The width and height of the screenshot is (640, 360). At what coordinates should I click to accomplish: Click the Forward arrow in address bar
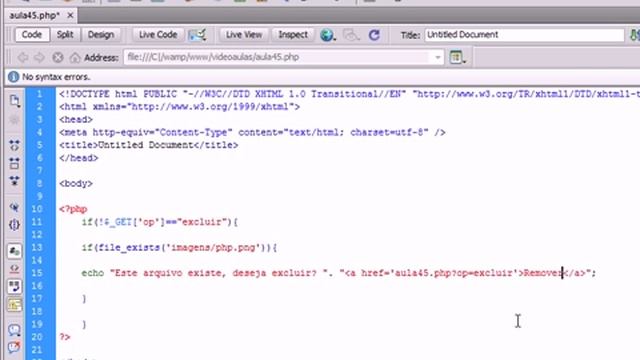click(x=40, y=58)
